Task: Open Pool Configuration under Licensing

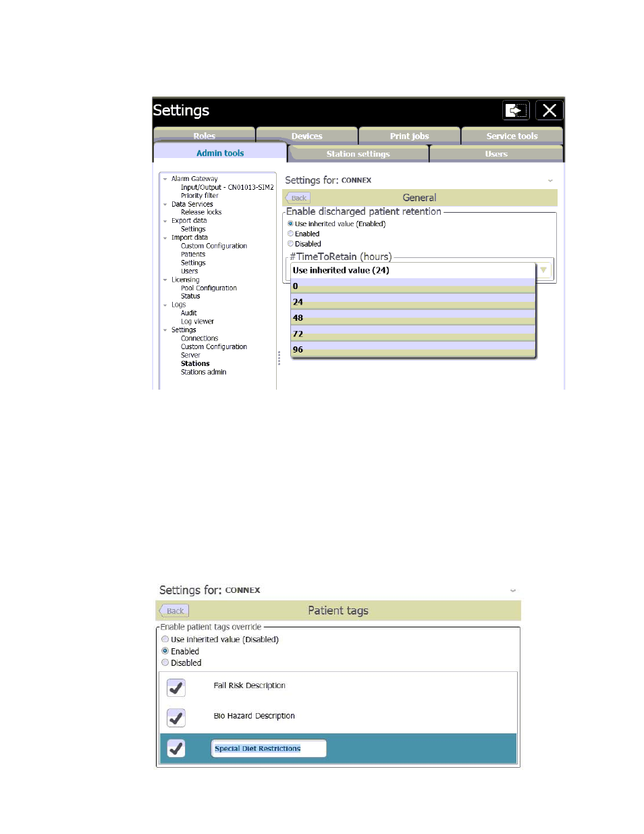Action: pyautogui.click(x=209, y=288)
